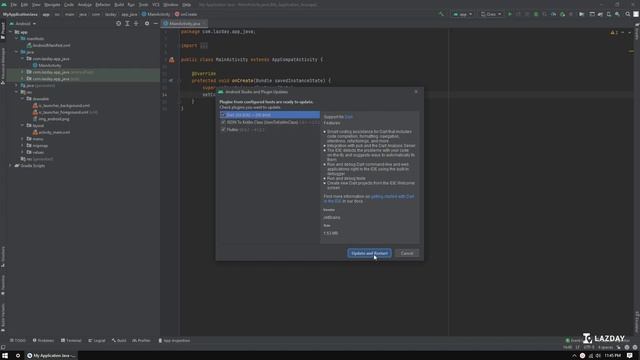Screen dimensions: 640x360
Task: Select activity_main.xml file
Action: coord(51,132)
